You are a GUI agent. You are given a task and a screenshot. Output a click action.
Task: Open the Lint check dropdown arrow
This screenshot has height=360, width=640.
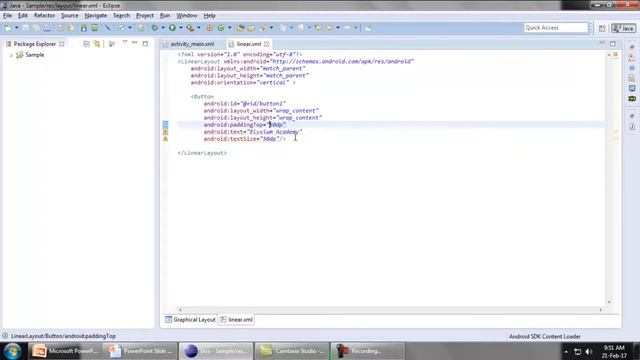point(130,28)
